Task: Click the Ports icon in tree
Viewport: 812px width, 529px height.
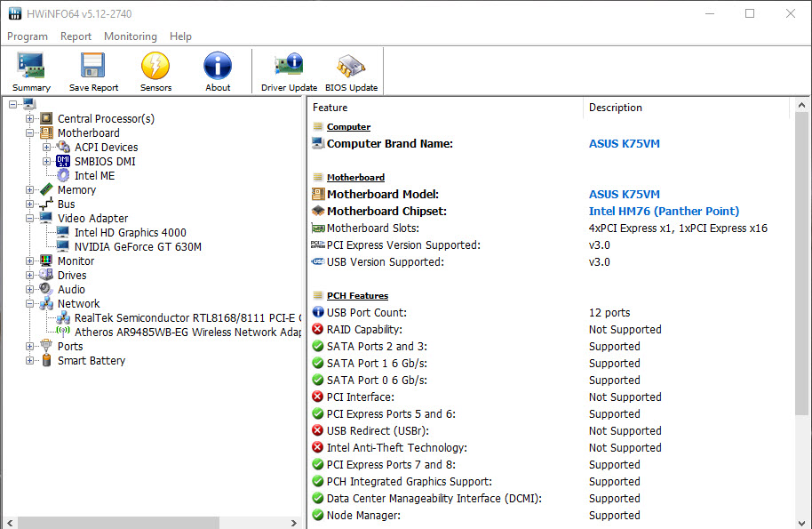Action: click(46, 346)
